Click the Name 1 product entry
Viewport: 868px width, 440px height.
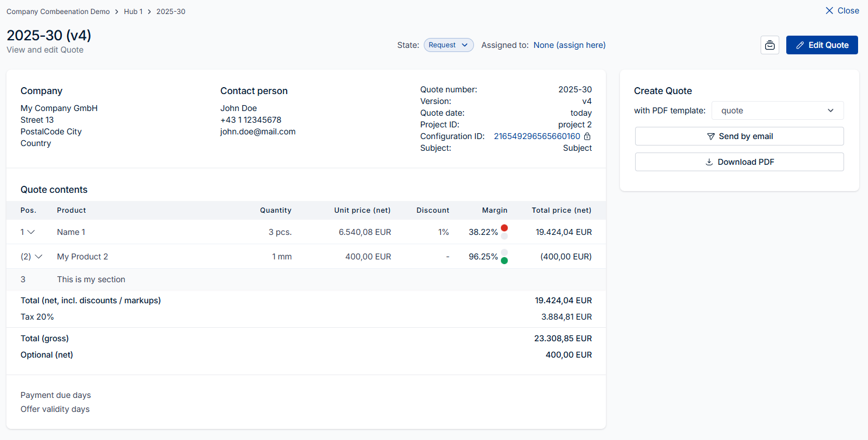point(71,232)
